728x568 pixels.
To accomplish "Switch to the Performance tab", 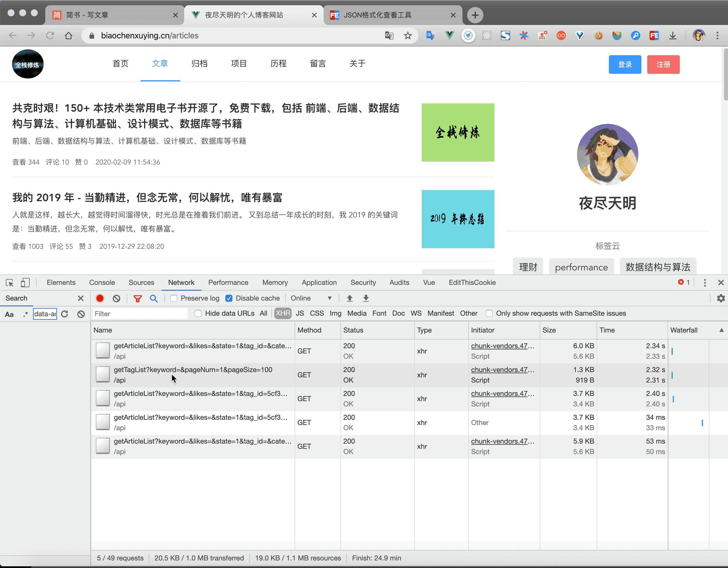I will 228,283.
